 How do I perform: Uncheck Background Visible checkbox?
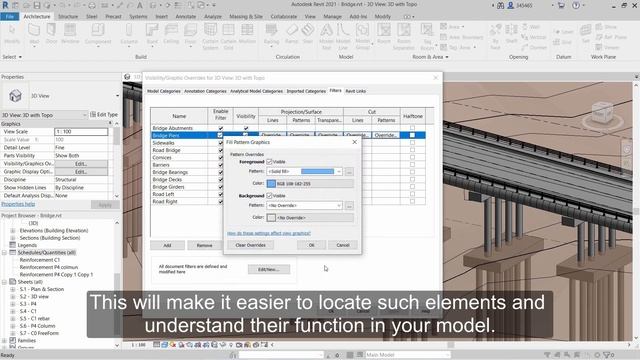[x=269, y=196]
